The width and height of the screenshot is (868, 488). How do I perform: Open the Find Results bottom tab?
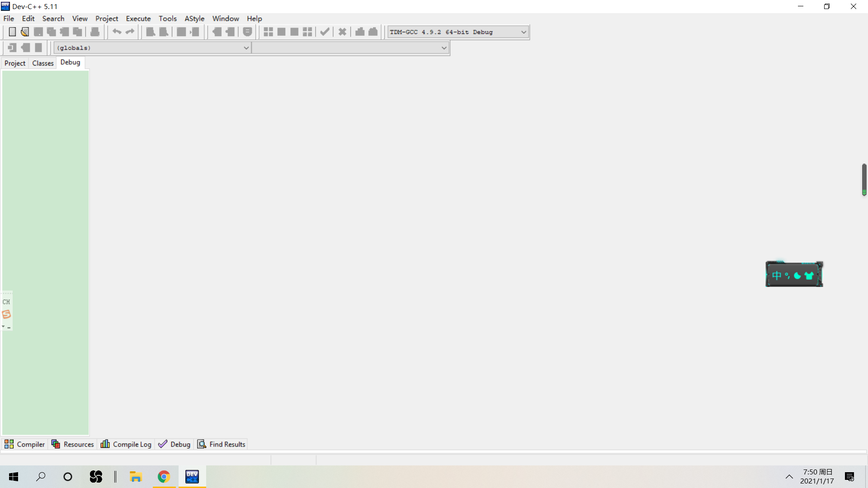pos(222,444)
